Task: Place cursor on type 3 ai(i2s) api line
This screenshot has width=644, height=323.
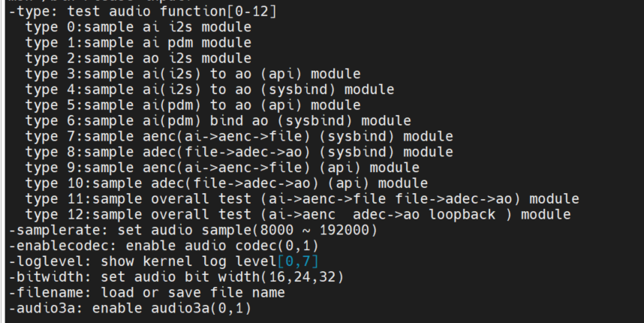Action: (x=192, y=74)
